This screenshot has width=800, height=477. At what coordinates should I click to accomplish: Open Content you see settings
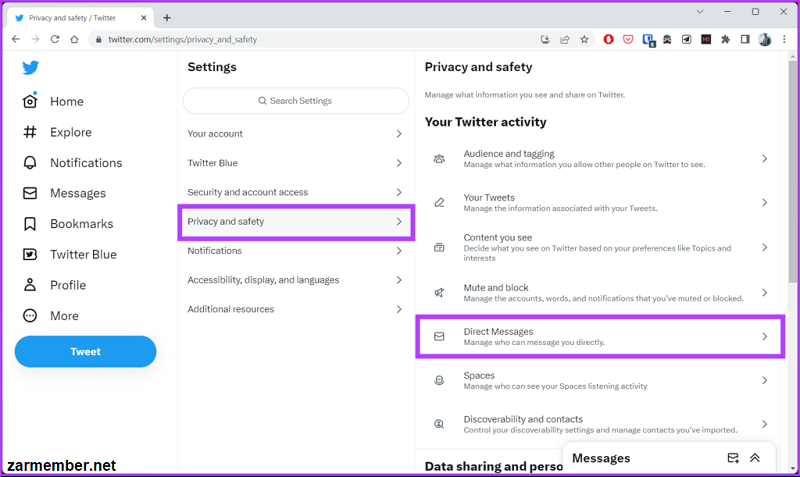[598, 247]
